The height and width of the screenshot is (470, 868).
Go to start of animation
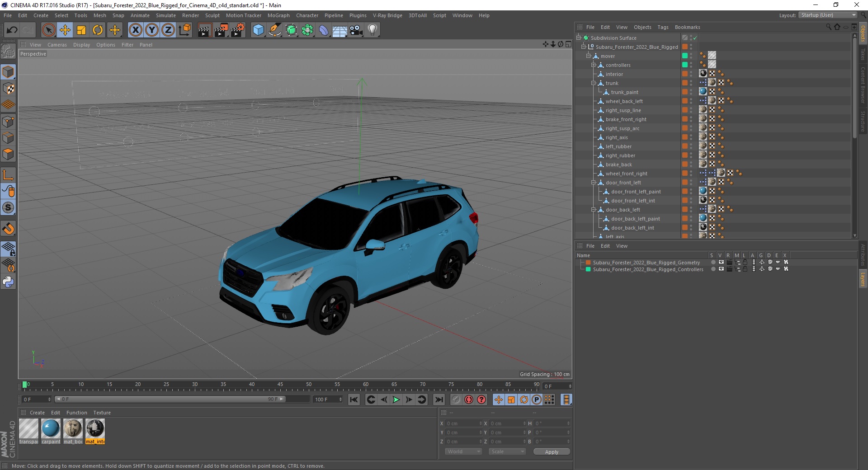(354, 399)
